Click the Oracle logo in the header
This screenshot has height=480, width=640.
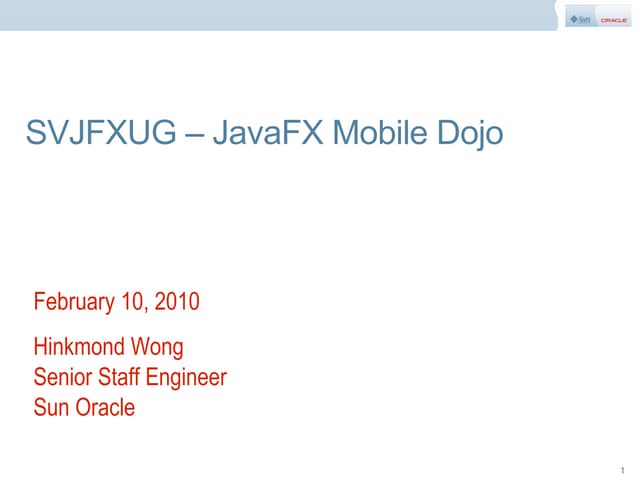(614, 20)
